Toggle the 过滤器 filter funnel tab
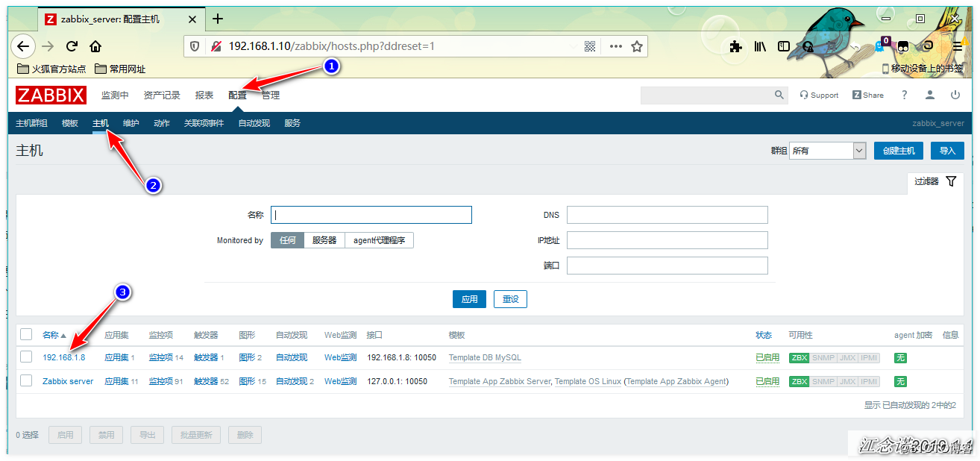Viewport: 980px width, 461px height. [935, 181]
